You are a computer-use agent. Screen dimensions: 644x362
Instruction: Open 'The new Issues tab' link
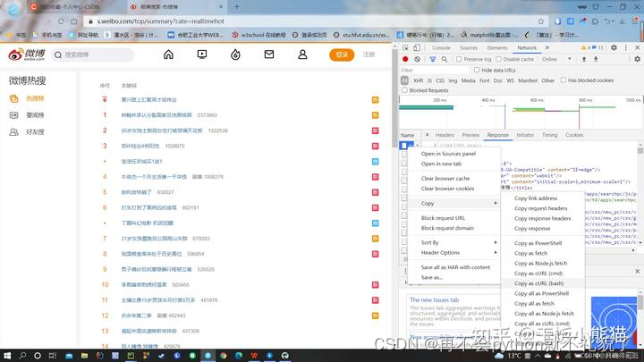coord(434,300)
